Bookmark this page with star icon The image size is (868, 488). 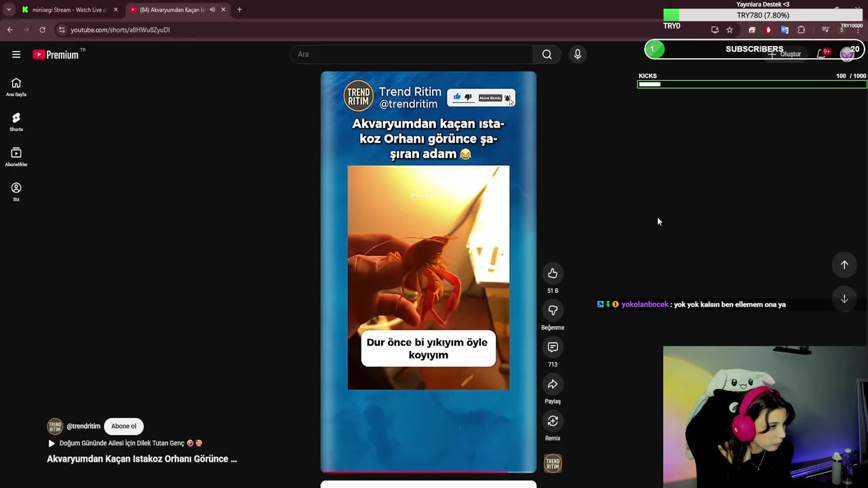click(x=730, y=30)
